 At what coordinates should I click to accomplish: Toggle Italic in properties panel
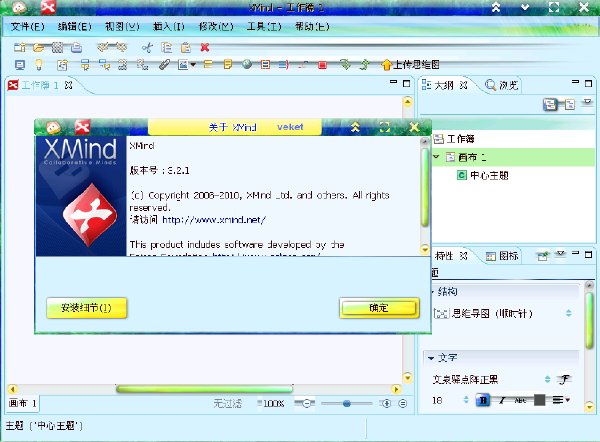coord(502,400)
